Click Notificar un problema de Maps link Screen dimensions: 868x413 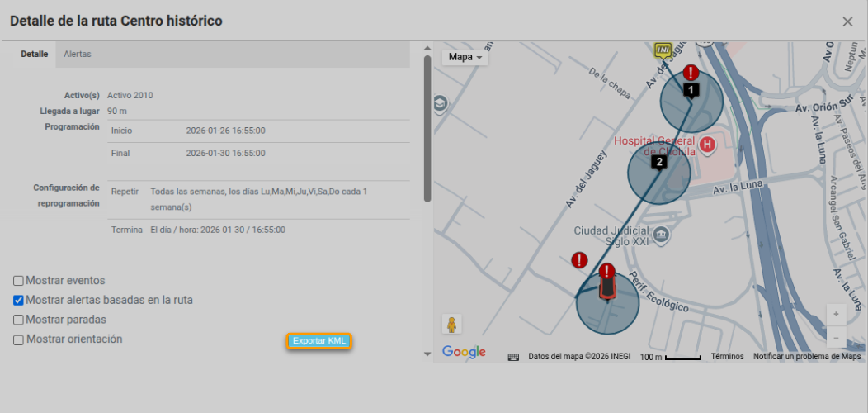807,357
